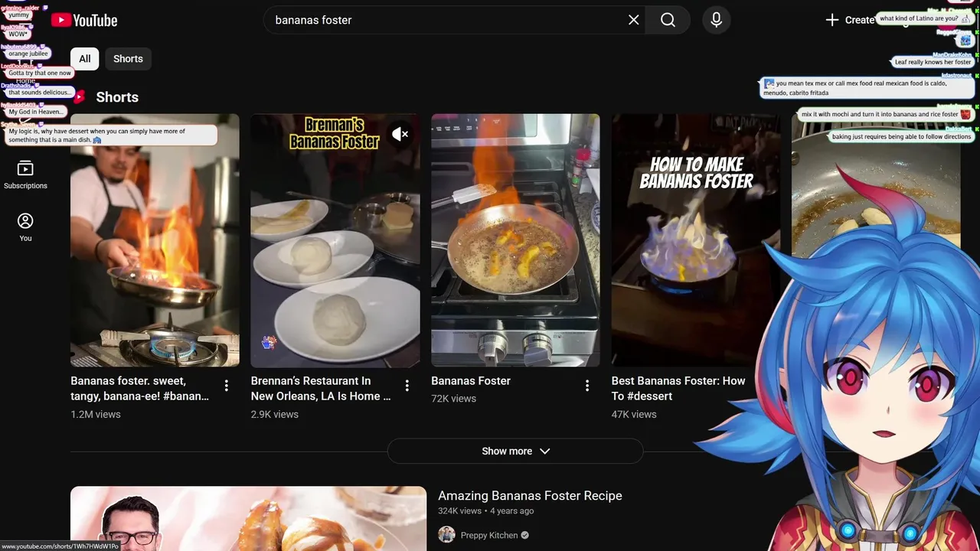
Task: Click chat message 'that sounds delicious...'
Action: coord(39,93)
